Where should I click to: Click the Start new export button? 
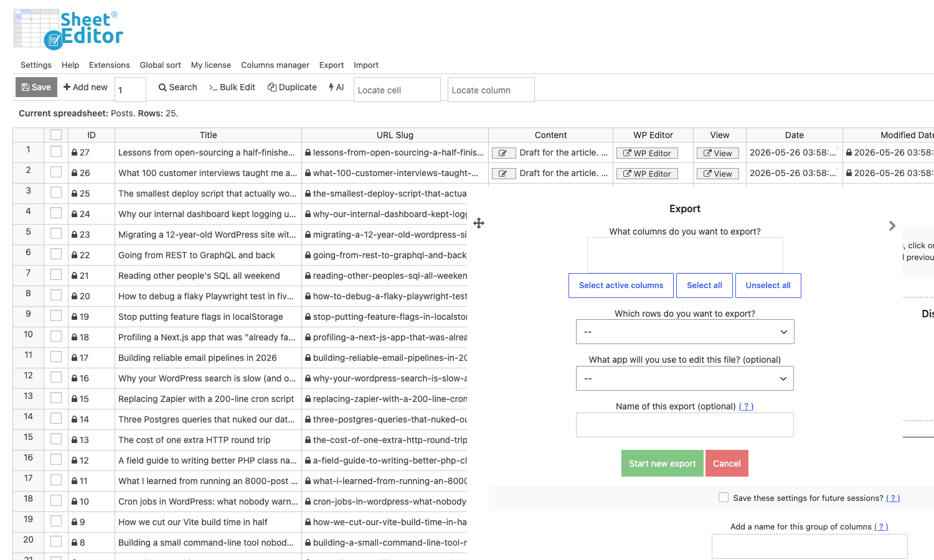pos(662,464)
